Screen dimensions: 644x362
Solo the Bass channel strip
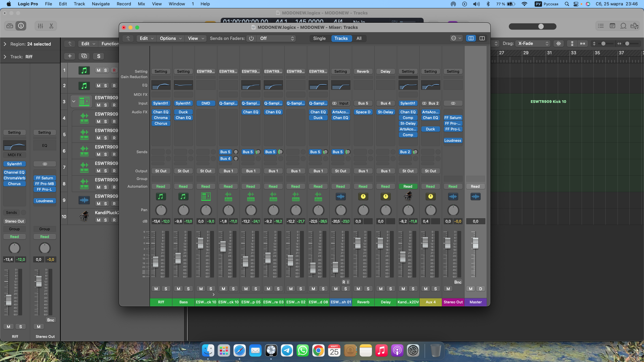[x=188, y=289]
